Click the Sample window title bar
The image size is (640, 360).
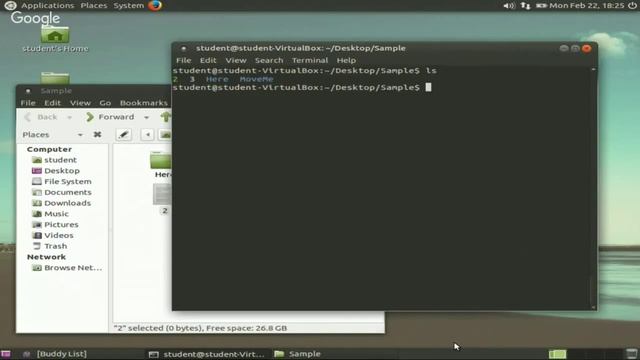[x=94, y=91]
